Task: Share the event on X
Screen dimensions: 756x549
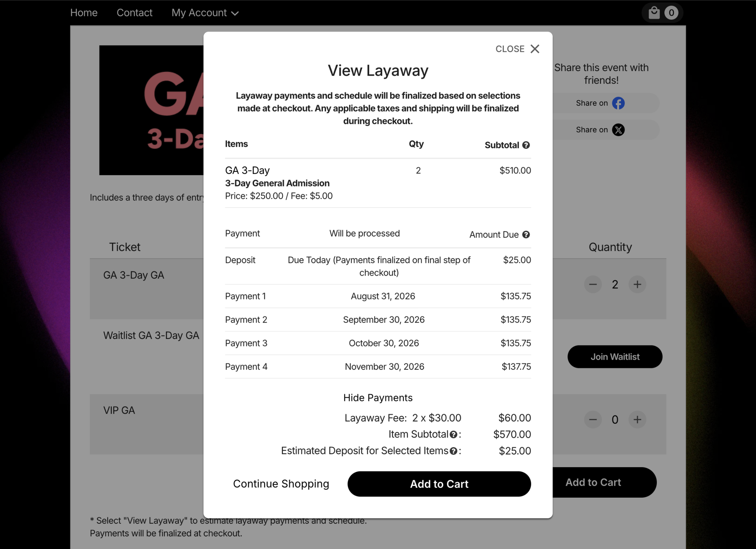Action: pos(600,130)
